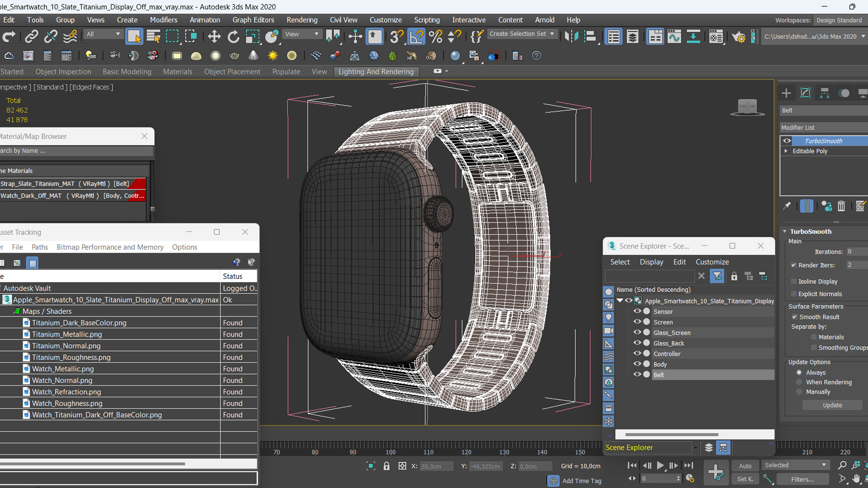
Task: Open the Workspaces Design Standard dropdown
Action: [840, 20]
